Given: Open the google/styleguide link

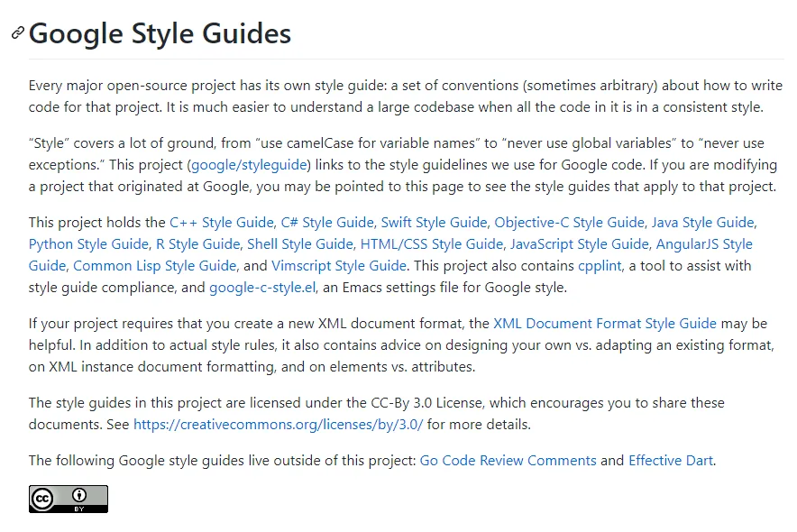Looking at the screenshot, I should coord(249,165).
